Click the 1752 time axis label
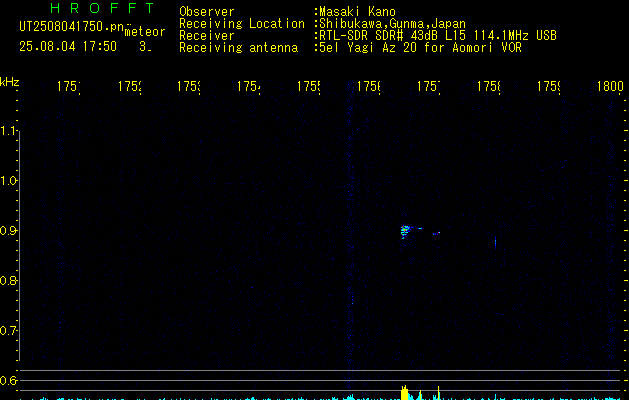 tap(130, 87)
